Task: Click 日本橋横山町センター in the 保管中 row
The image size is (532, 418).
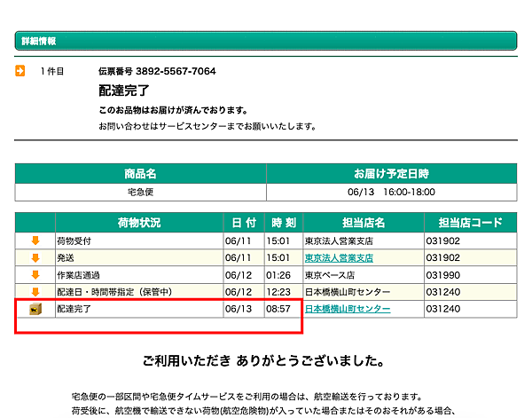Action: pos(348,292)
